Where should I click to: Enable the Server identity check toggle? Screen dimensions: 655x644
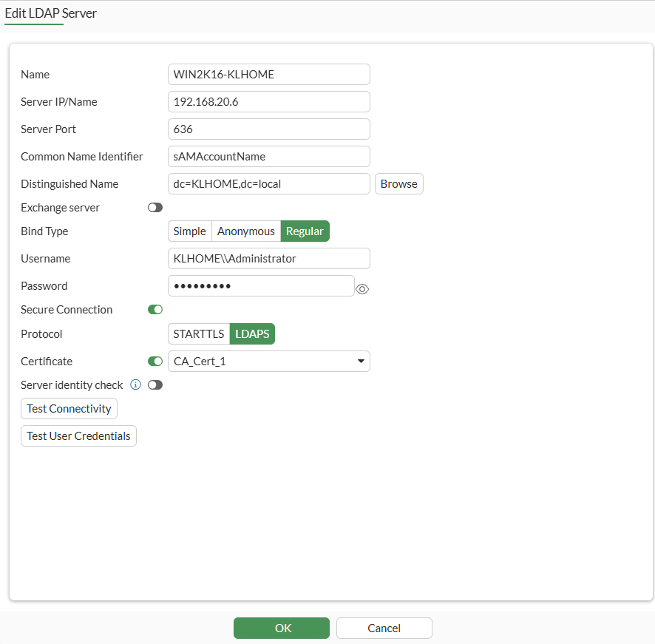point(155,384)
